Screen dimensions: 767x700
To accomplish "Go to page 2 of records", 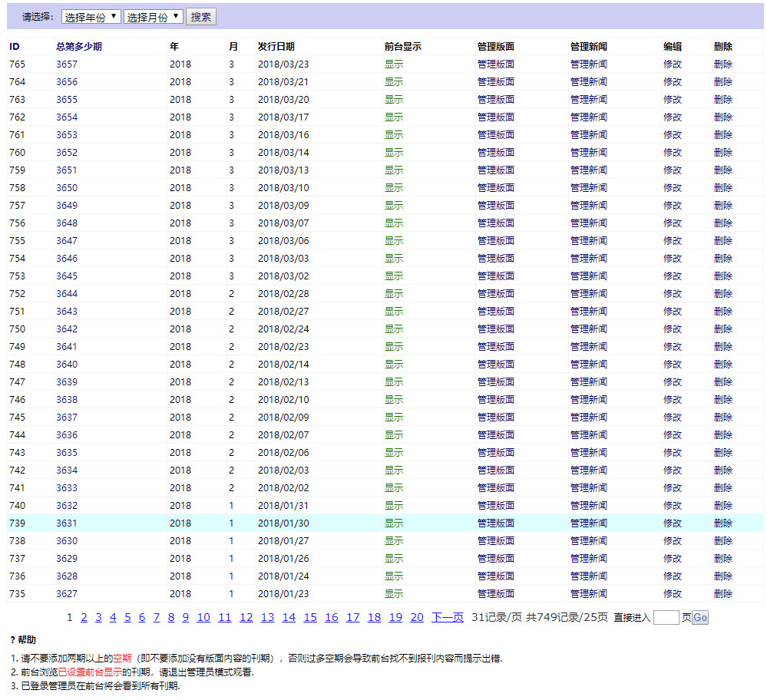I will coord(84,618).
